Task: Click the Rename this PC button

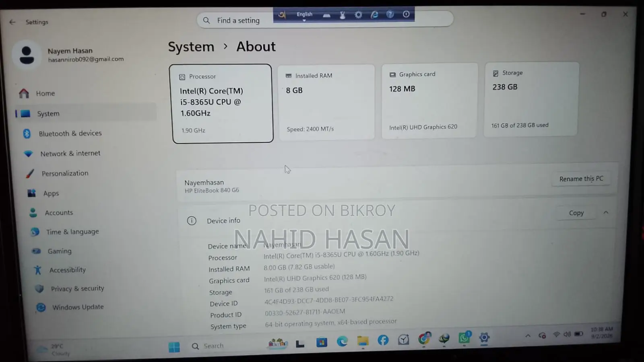Action: click(581, 179)
